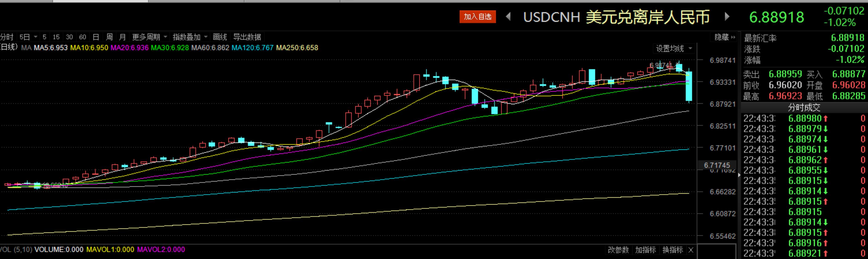Click 改参数 to change indicator parameters
868x259 pixels.
[618, 250]
